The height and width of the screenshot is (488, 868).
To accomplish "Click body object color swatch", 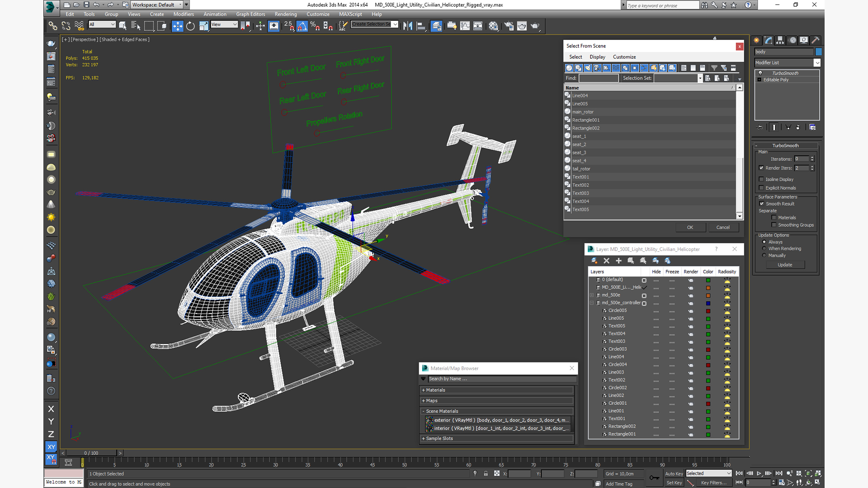I will point(819,52).
